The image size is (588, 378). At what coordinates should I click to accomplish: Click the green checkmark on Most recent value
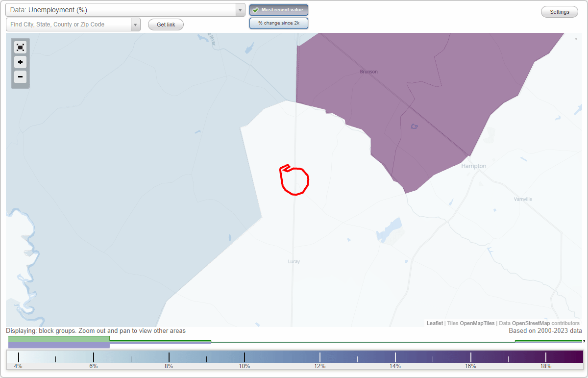tap(255, 10)
